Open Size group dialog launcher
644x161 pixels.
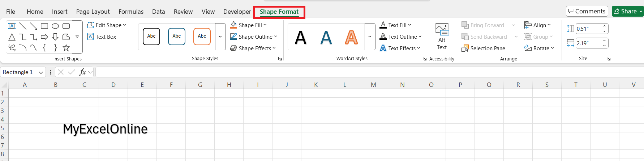tap(609, 59)
